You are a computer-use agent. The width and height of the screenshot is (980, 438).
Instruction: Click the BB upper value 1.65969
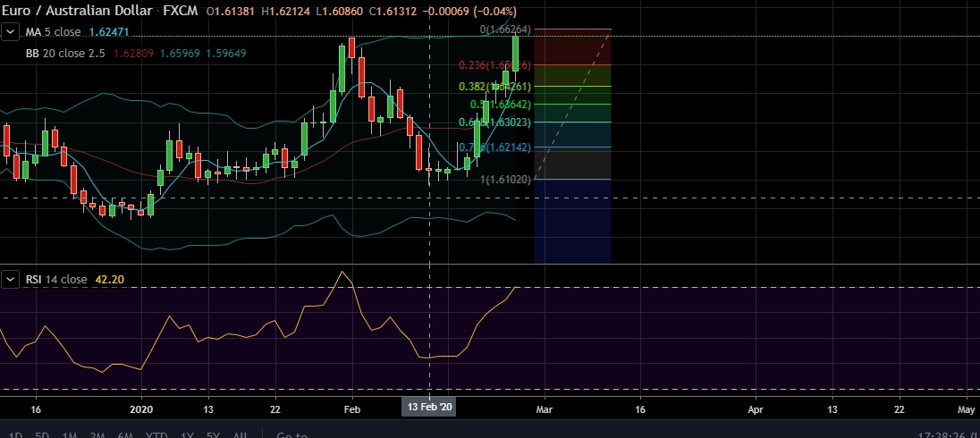(x=180, y=53)
